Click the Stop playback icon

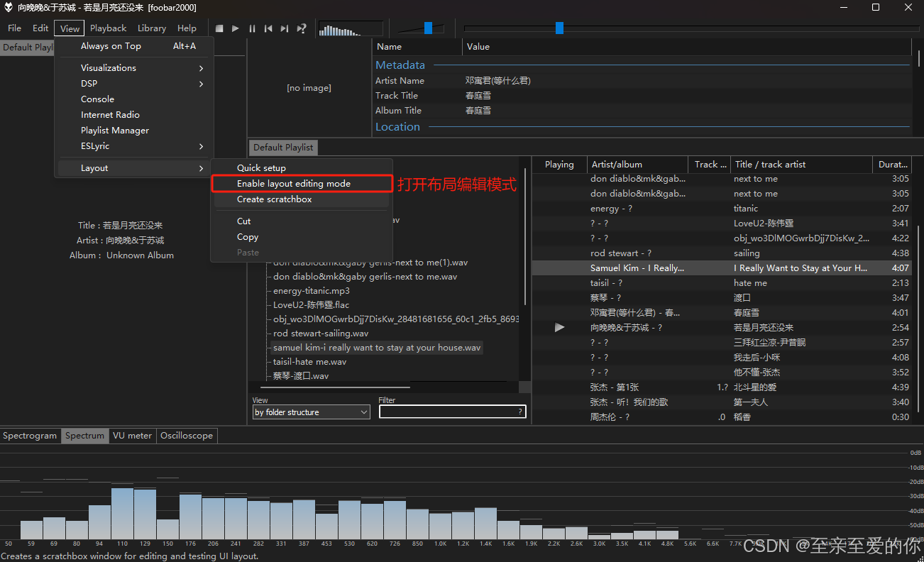(219, 28)
